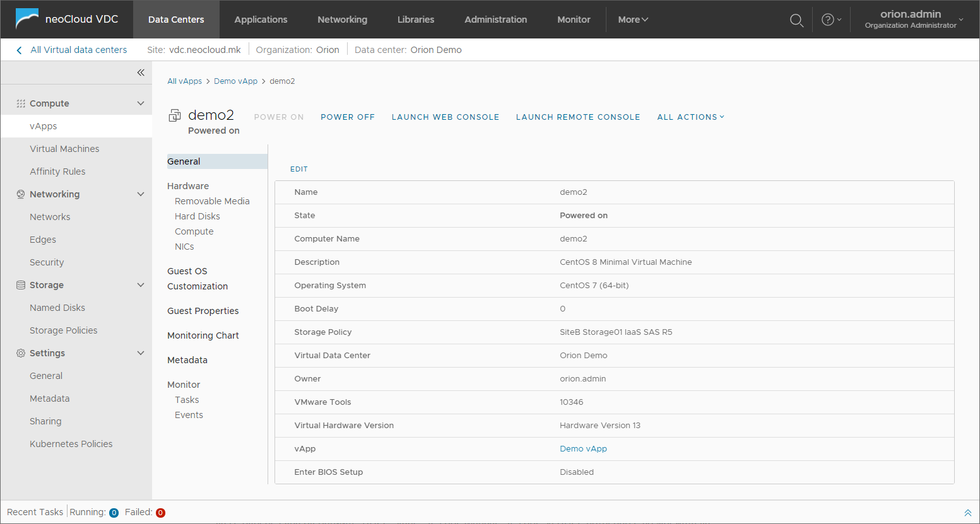Open Tasks under Monitor section
The width and height of the screenshot is (980, 524).
click(x=187, y=400)
